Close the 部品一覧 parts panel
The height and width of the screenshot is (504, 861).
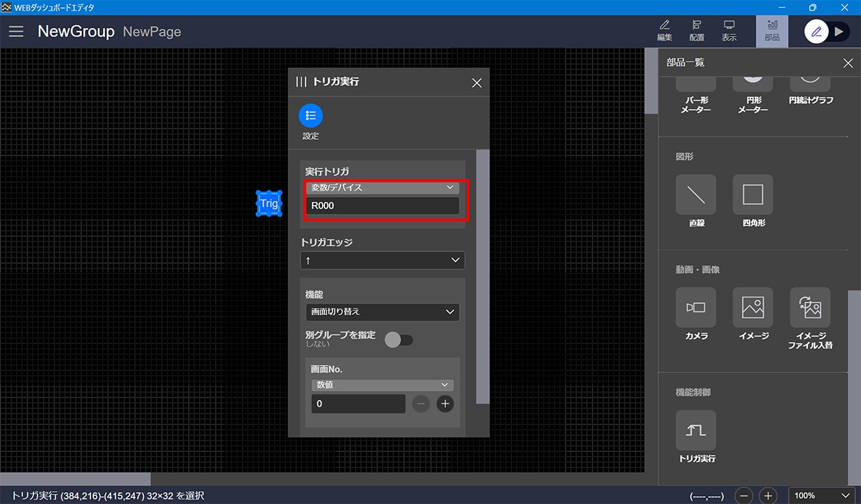tap(848, 63)
